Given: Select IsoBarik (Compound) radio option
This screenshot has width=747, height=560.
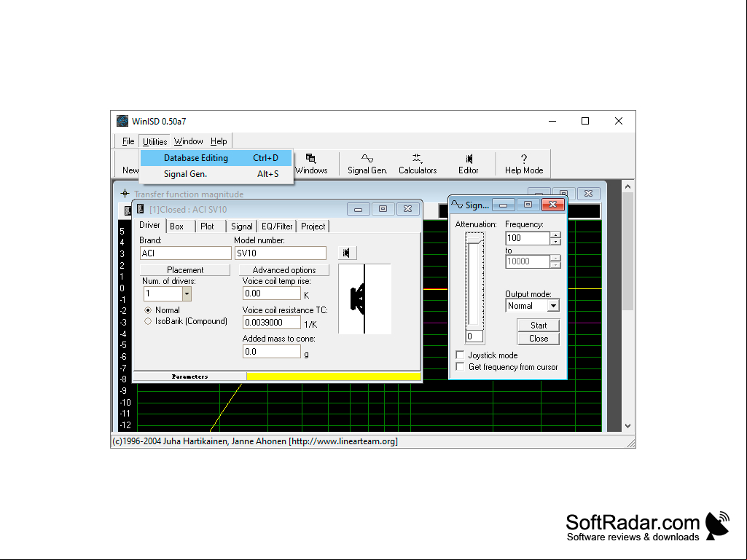Looking at the screenshot, I should 148,321.
